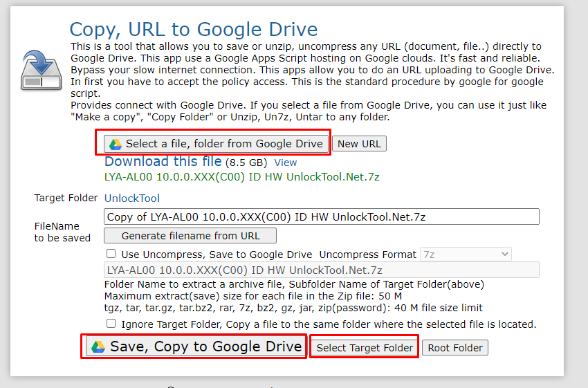Click the drive download app logo icon

click(x=41, y=71)
